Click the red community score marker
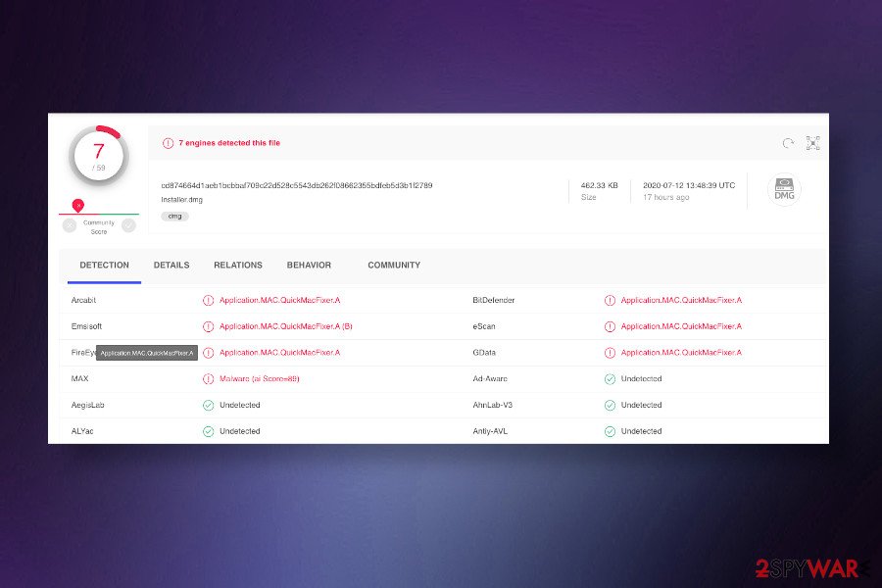 click(x=78, y=206)
